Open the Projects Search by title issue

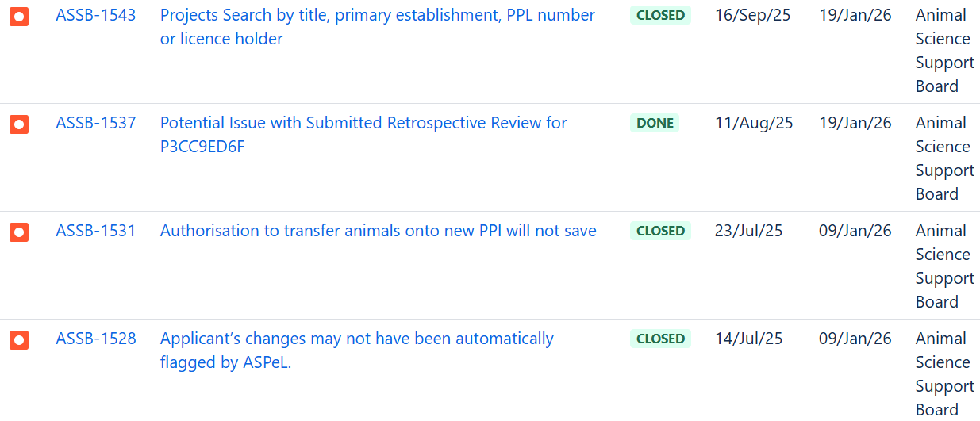(377, 15)
